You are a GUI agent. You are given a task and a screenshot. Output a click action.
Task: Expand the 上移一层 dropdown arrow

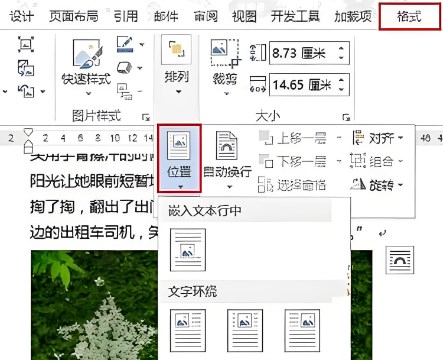tap(339, 138)
